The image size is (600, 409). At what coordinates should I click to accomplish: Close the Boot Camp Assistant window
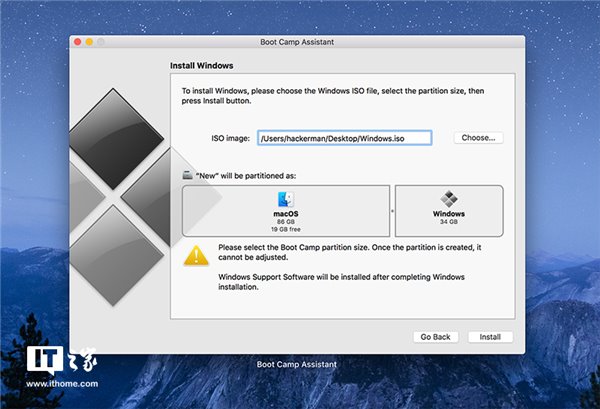[x=78, y=42]
